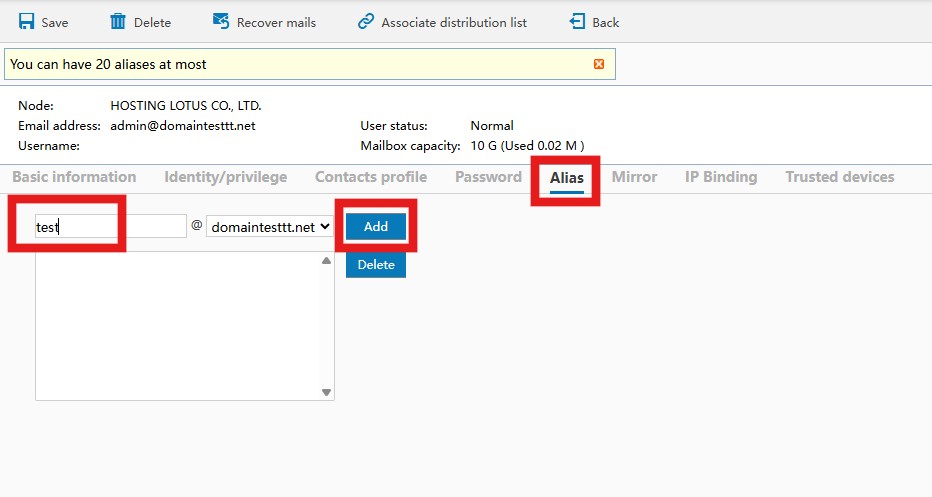The height and width of the screenshot is (497, 932).
Task: Click the Delete trash bin icon
Action: [x=118, y=21]
